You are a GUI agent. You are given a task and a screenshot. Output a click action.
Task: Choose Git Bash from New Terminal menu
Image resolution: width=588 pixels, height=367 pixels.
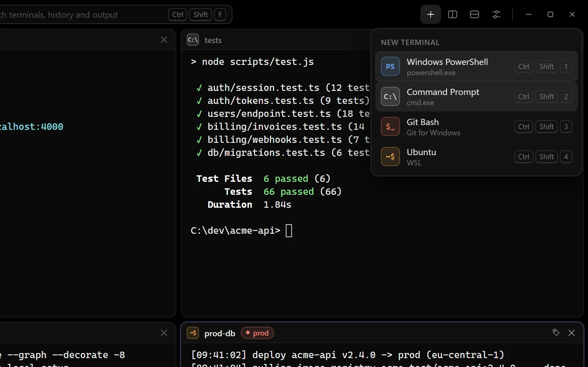pos(476,126)
